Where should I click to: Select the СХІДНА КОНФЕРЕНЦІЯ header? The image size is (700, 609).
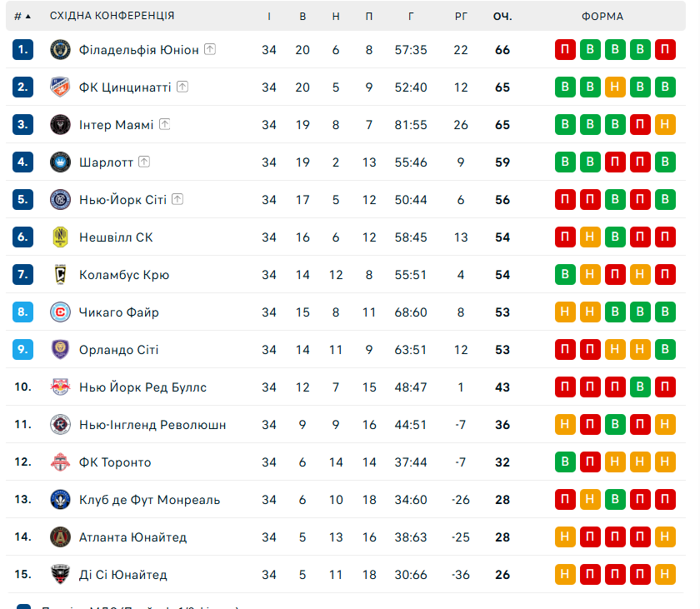(x=112, y=16)
